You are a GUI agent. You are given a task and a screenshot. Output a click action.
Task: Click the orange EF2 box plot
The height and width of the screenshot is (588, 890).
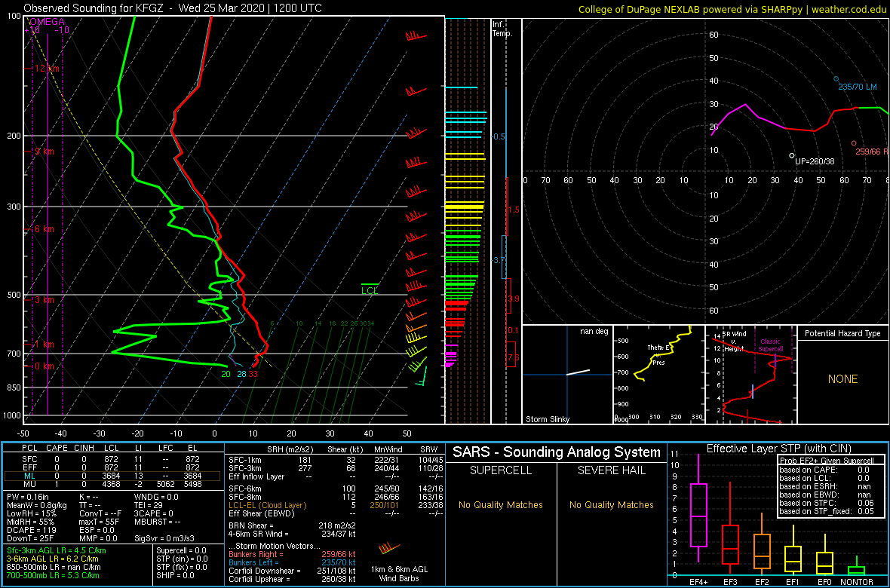click(762, 544)
